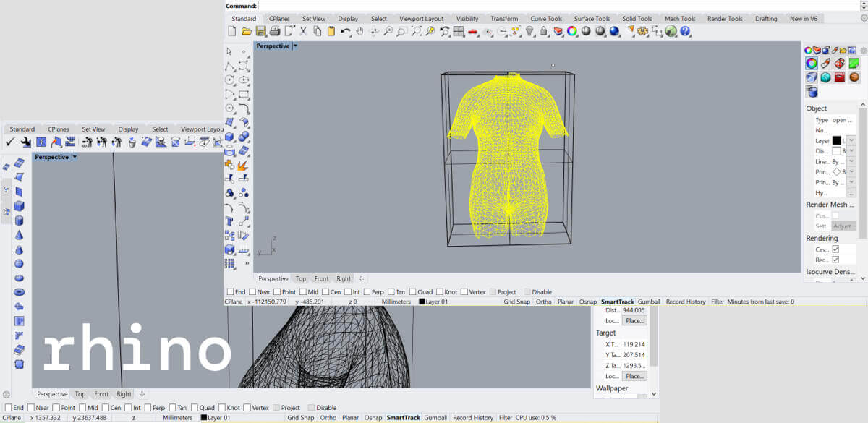
Task: Click the panel settings gear icon at right
Action: (863, 50)
